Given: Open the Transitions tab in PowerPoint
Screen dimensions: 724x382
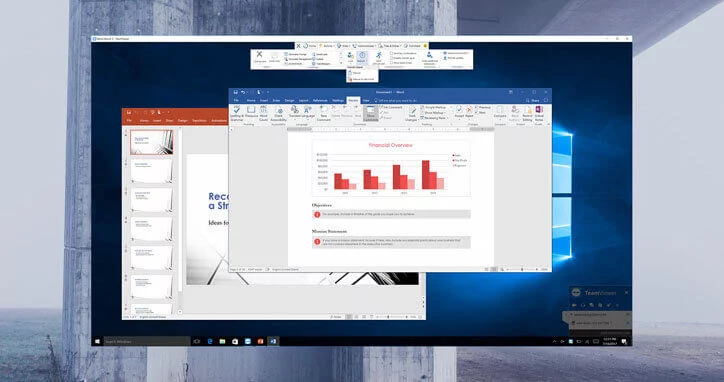Looking at the screenshot, I should [199, 121].
